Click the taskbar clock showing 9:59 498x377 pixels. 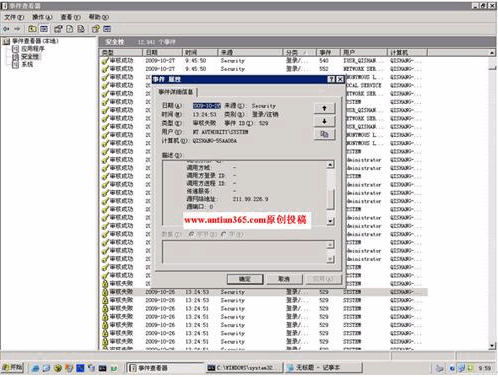point(485,368)
